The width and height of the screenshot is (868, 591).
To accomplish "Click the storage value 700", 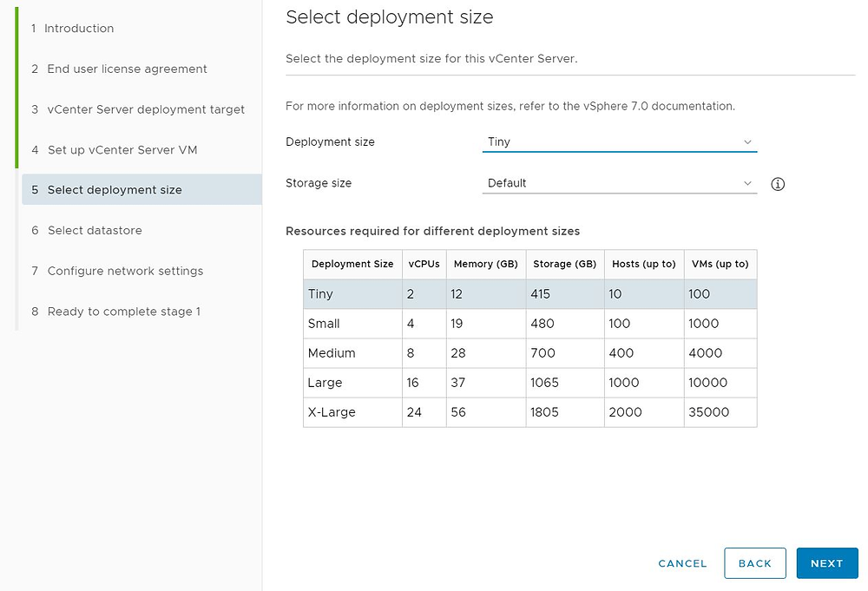I will click(x=543, y=353).
